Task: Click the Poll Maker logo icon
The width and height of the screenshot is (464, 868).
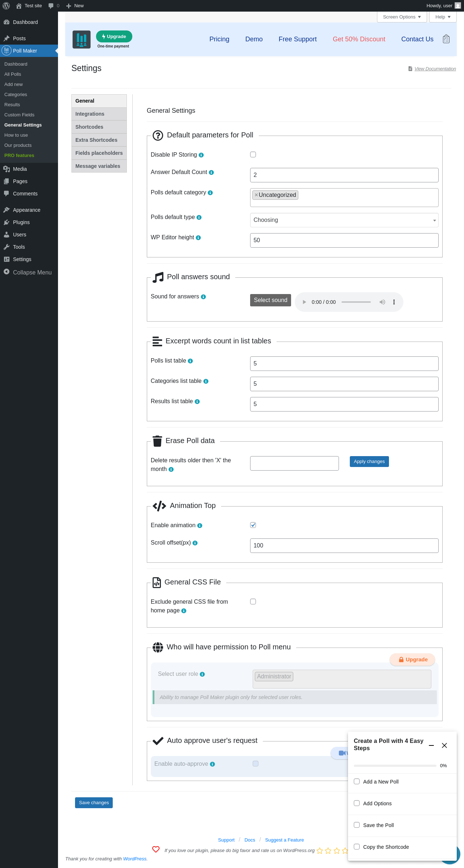Action: click(82, 40)
